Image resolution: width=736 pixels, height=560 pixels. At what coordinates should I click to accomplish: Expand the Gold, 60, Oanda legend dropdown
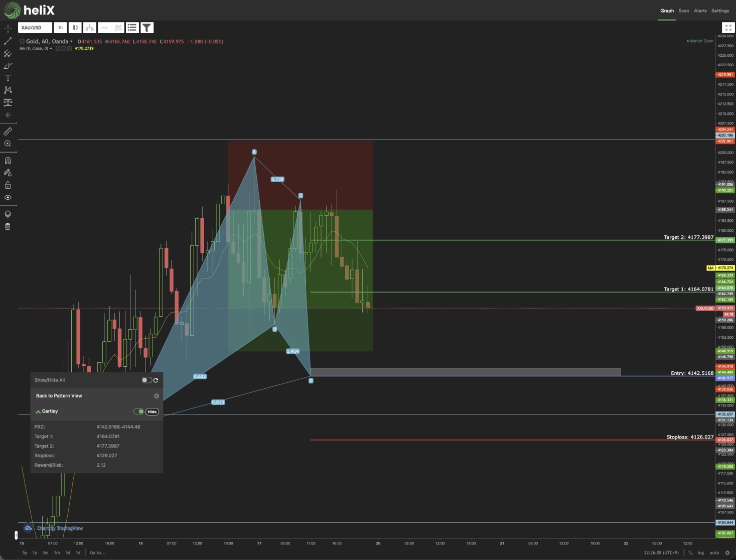71,42
